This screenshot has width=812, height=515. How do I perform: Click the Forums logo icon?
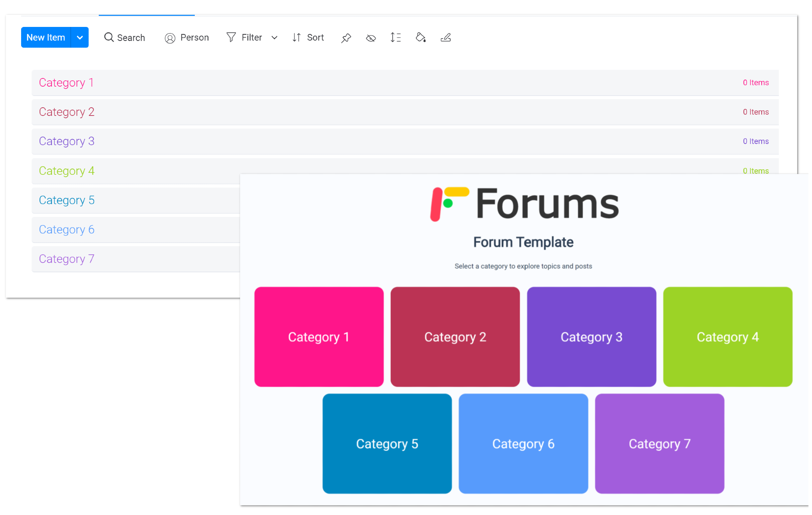coord(449,204)
